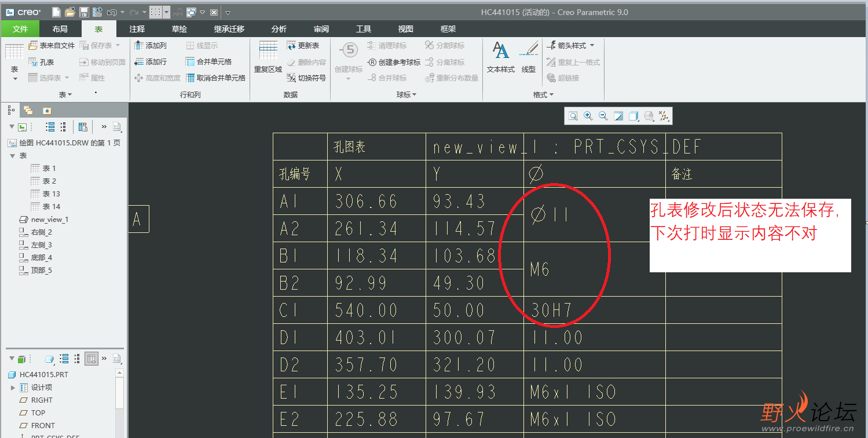
Task: Toggle datum display filters icon
Action: tap(664, 116)
